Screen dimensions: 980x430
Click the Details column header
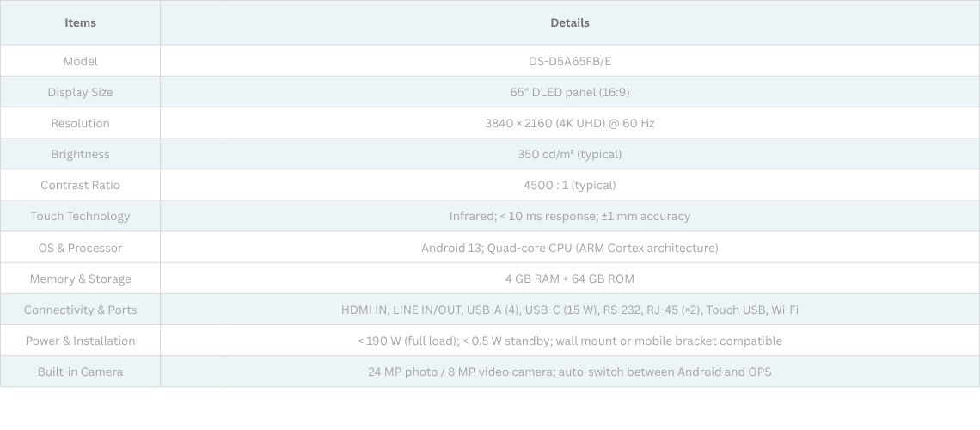[x=569, y=22]
